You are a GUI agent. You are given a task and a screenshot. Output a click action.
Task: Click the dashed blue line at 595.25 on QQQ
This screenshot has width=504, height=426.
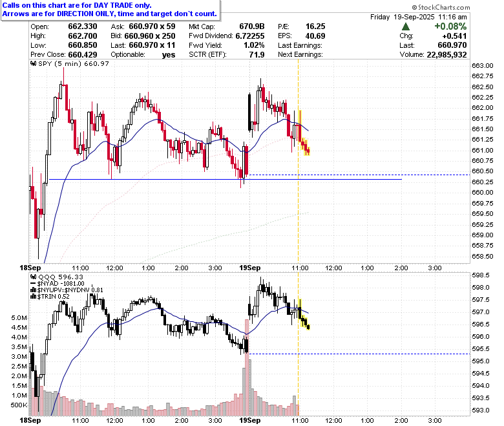pos(359,354)
